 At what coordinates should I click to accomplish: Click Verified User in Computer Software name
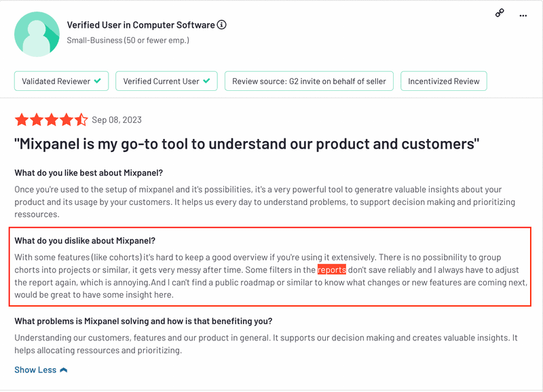tap(141, 25)
